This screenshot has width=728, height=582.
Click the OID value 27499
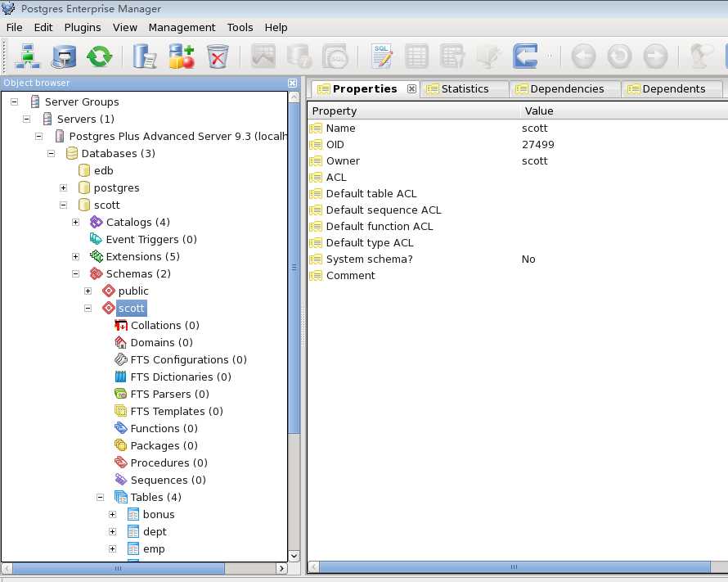pyautogui.click(x=537, y=144)
